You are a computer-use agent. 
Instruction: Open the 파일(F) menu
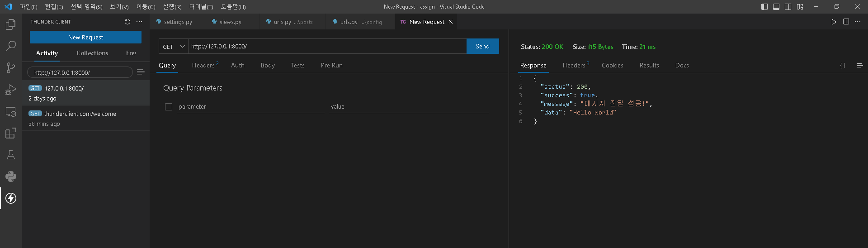pyautogui.click(x=28, y=7)
